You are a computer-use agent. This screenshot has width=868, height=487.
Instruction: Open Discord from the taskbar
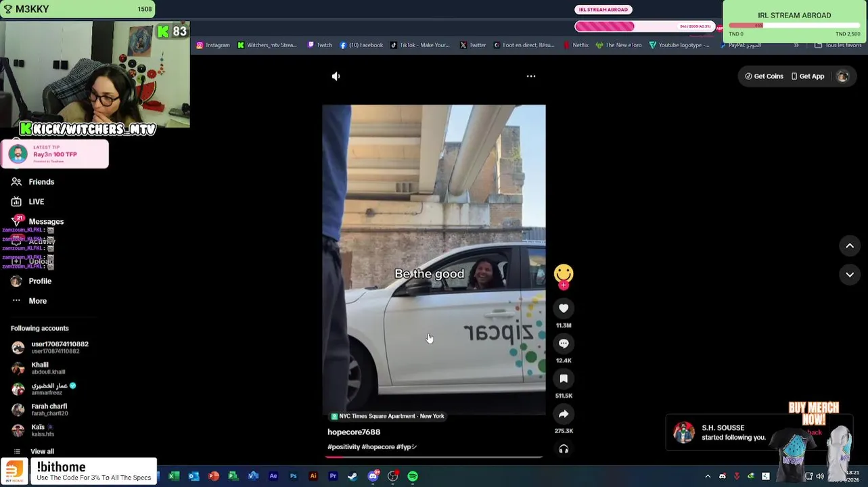click(x=373, y=476)
